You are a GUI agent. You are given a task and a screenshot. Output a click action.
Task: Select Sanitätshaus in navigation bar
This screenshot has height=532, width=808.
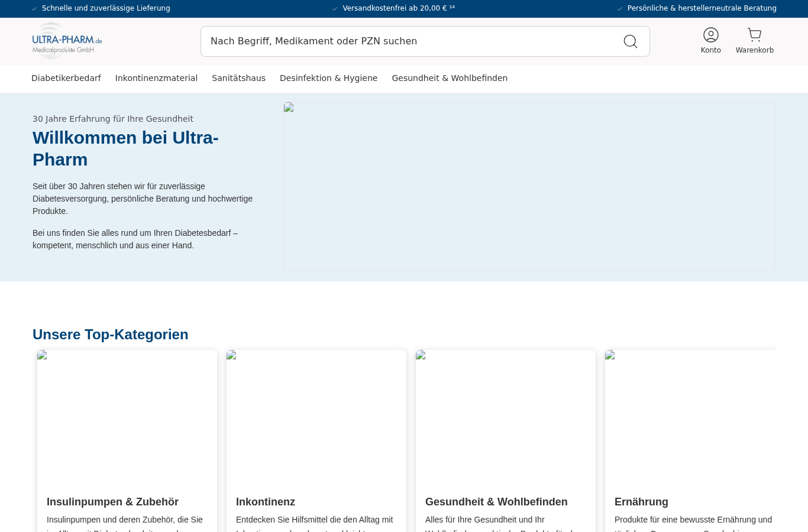pos(238,78)
